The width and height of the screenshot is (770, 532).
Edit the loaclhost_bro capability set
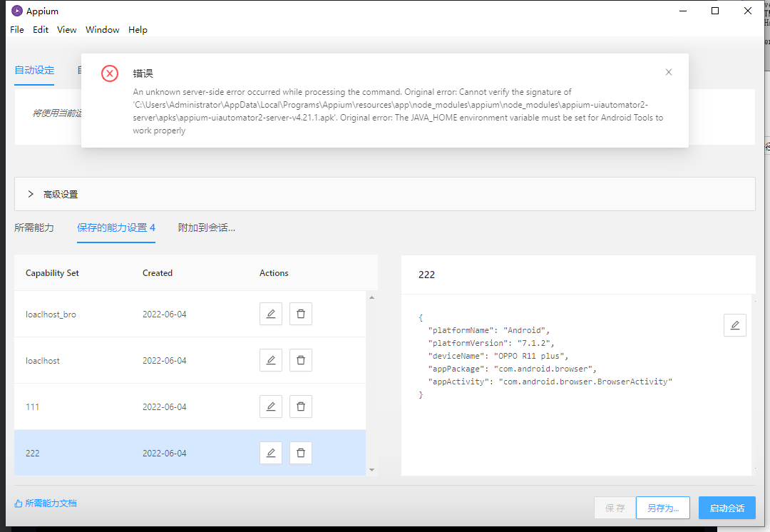(271, 314)
